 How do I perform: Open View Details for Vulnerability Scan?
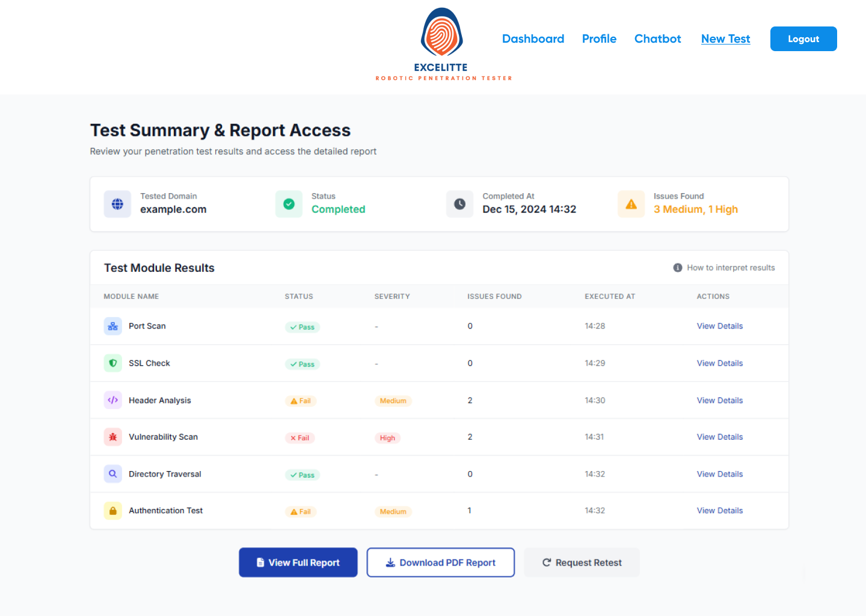tap(719, 437)
